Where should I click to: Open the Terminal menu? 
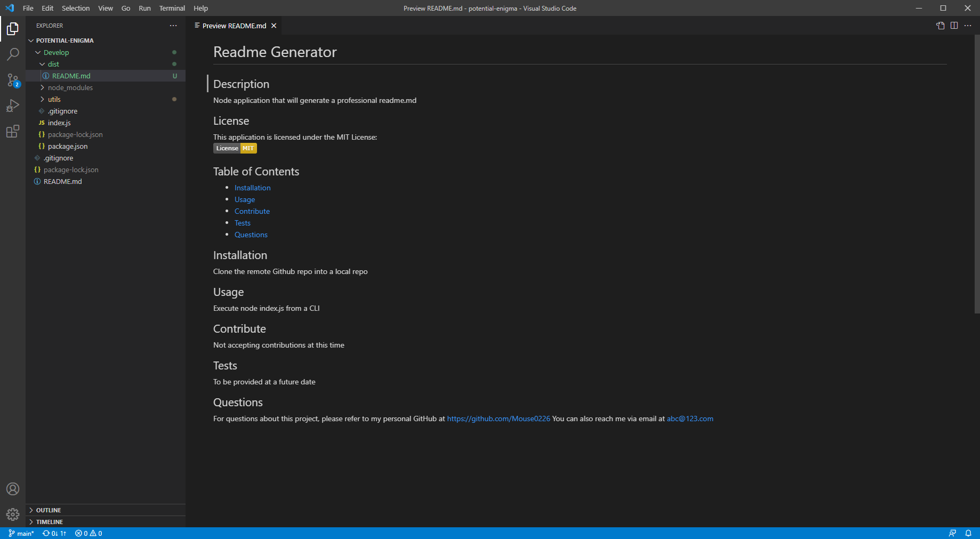[172, 8]
